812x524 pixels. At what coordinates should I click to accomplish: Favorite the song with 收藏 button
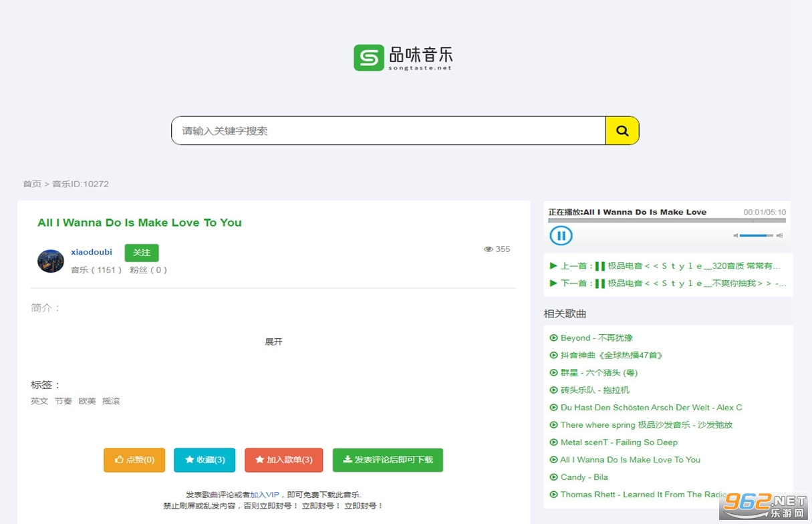coord(205,460)
